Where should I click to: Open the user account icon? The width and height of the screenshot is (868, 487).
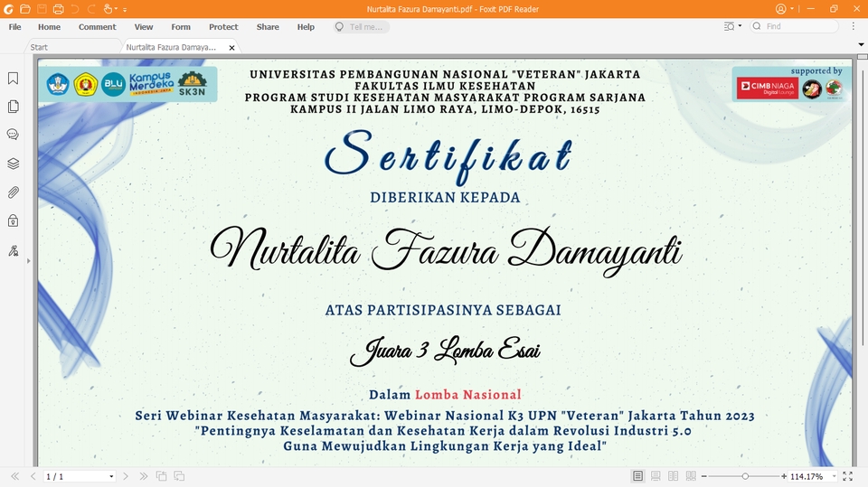[x=780, y=9]
